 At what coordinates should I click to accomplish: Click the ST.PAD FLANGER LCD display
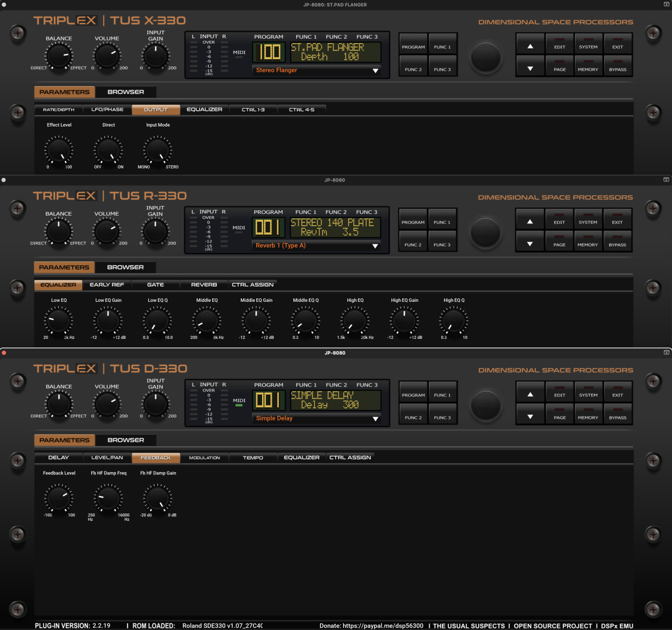click(335, 52)
